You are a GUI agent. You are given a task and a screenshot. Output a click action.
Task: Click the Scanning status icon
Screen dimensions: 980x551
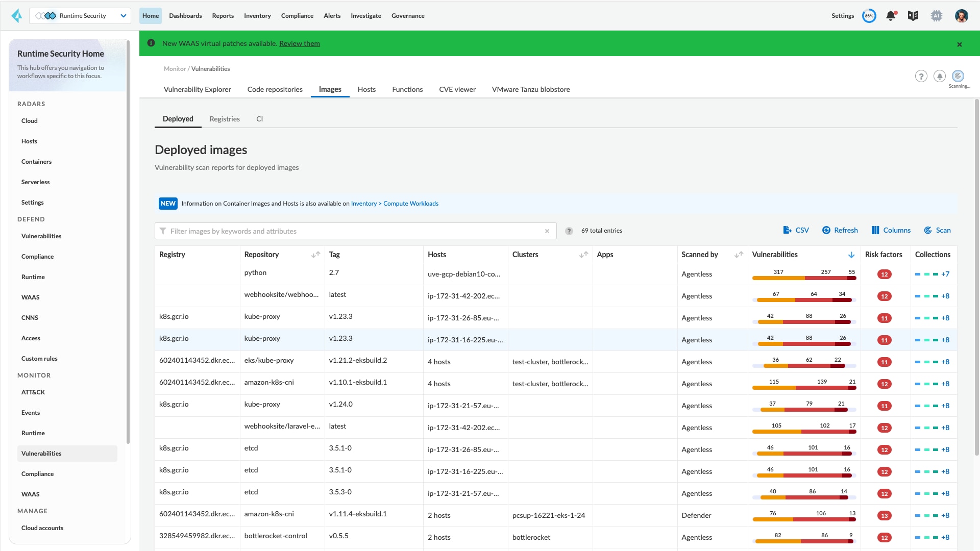tap(959, 76)
